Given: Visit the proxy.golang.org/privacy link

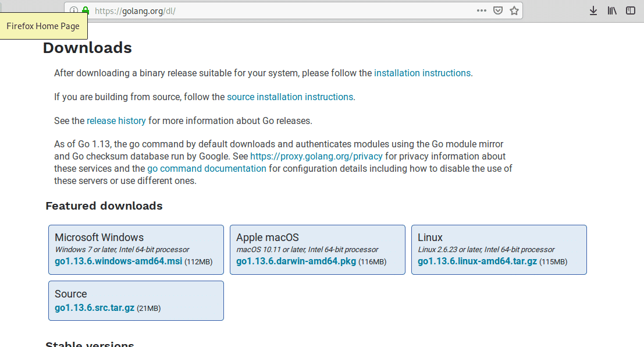Looking at the screenshot, I should tap(316, 156).
